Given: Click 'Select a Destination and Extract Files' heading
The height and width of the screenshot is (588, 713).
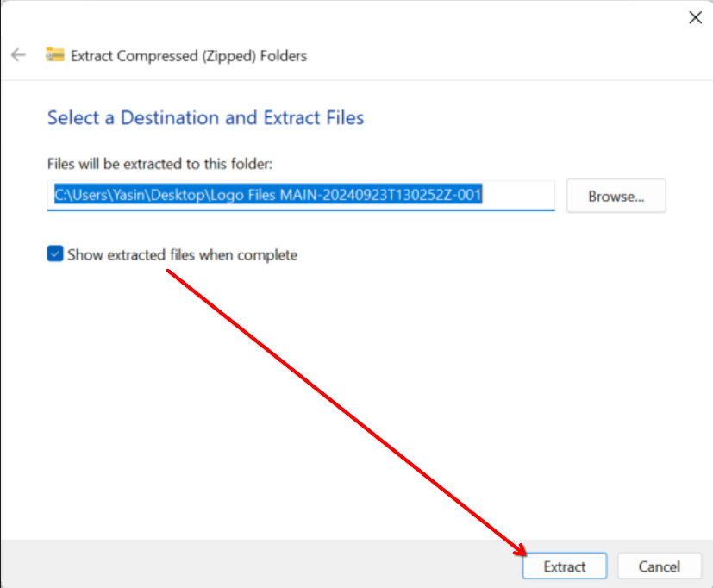Looking at the screenshot, I should pyautogui.click(x=206, y=118).
